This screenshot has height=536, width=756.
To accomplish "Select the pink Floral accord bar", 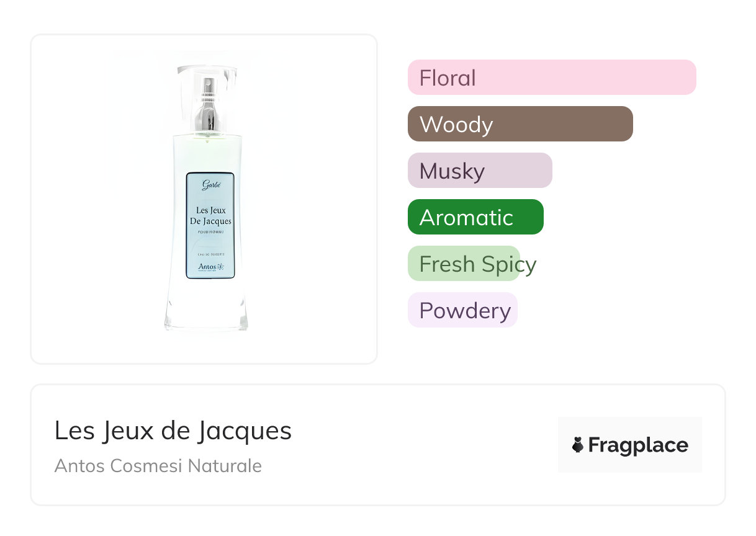I will (551, 78).
